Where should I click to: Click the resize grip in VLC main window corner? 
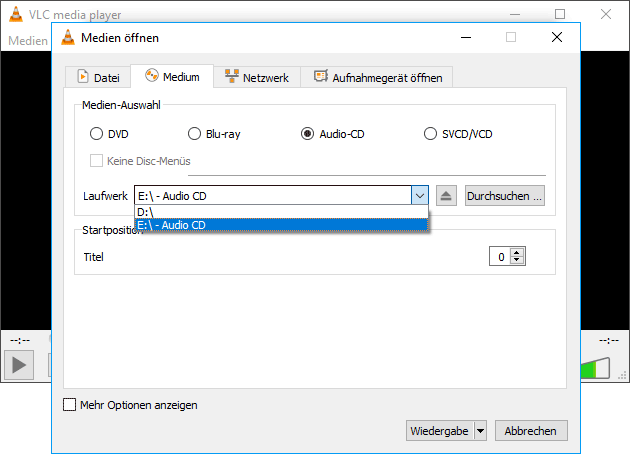point(622,376)
